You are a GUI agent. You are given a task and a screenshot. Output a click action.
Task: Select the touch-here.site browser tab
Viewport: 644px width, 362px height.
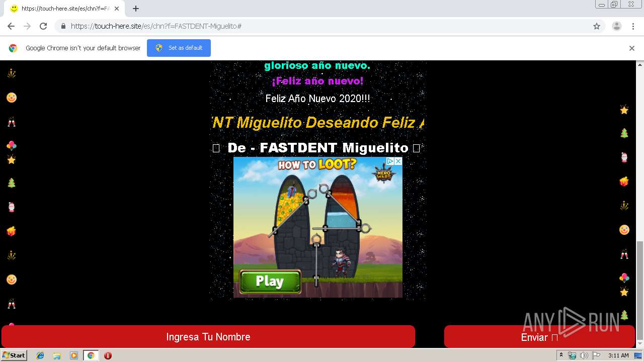click(x=63, y=9)
